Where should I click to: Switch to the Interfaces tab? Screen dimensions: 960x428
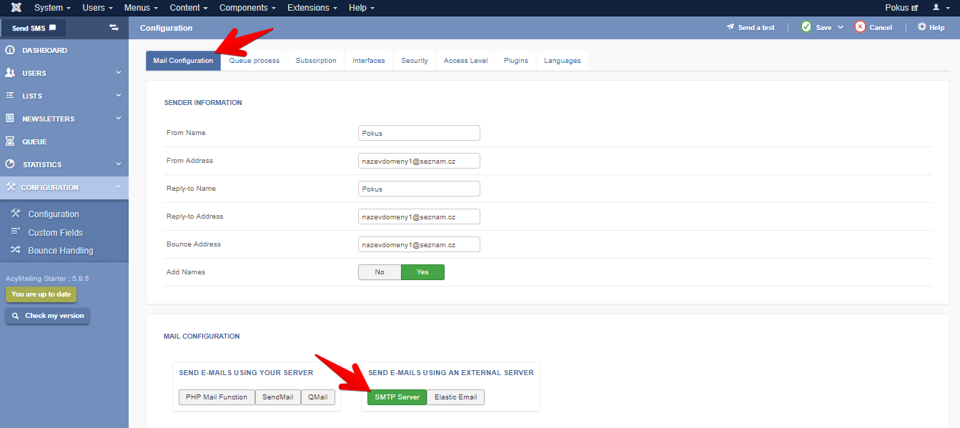click(x=369, y=61)
